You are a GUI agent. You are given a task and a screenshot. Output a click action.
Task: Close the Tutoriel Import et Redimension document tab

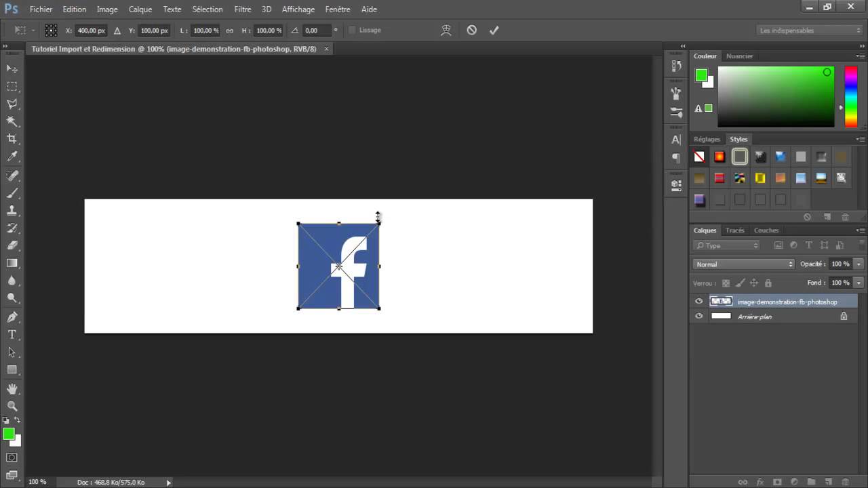click(326, 49)
